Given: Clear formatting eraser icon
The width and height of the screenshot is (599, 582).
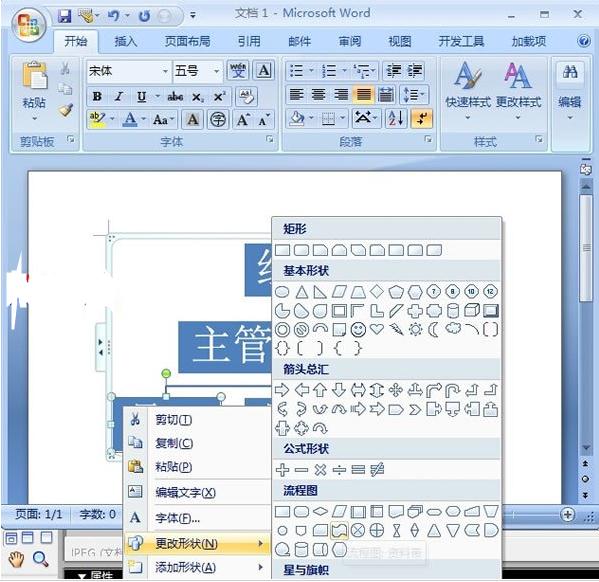Looking at the screenshot, I should pos(246,96).
